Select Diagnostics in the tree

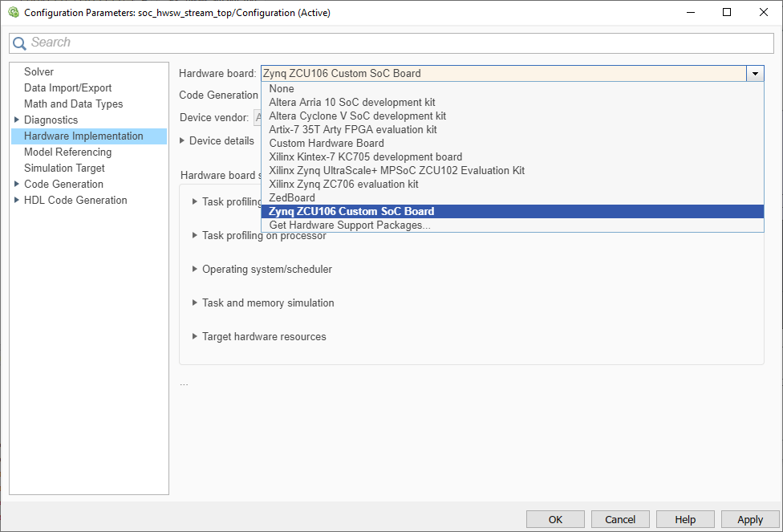point(51,120)
